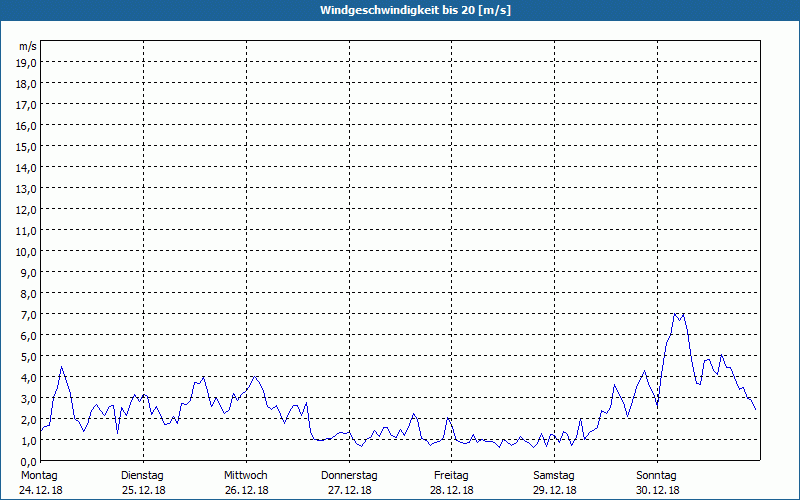The height and width of the screenshot is (500, 800).
Task: Click the 'm/s' unit label
Action: tap(28, 46)
